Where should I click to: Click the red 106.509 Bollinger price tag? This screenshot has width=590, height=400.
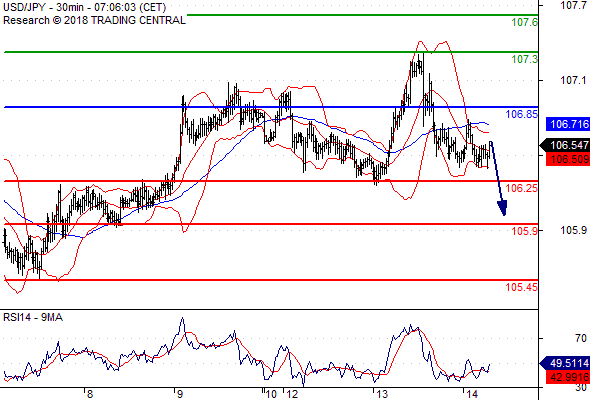click(568, 159)
